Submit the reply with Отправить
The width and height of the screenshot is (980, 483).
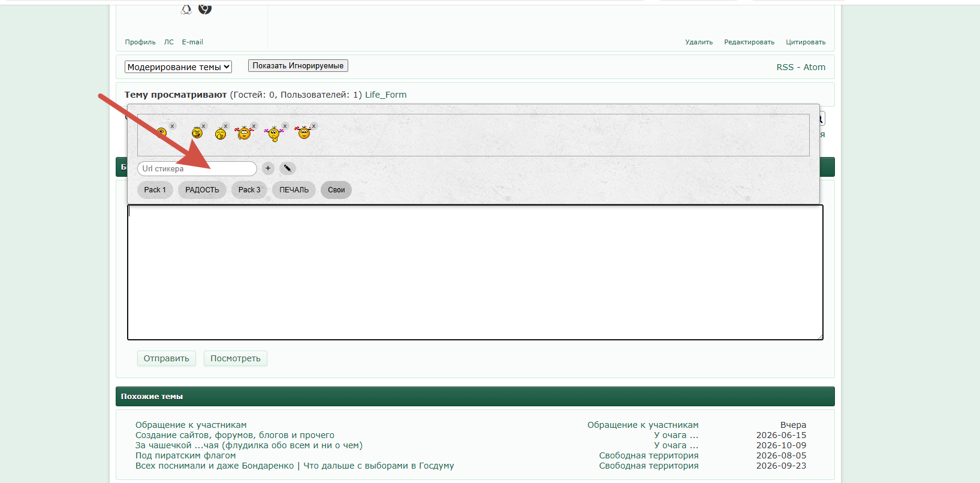167,358
